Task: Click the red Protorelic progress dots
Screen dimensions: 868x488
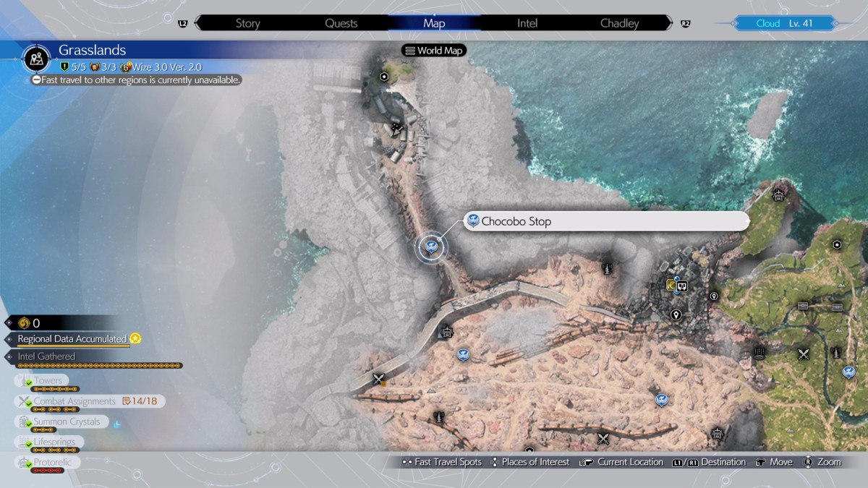Action: point(48,471)
